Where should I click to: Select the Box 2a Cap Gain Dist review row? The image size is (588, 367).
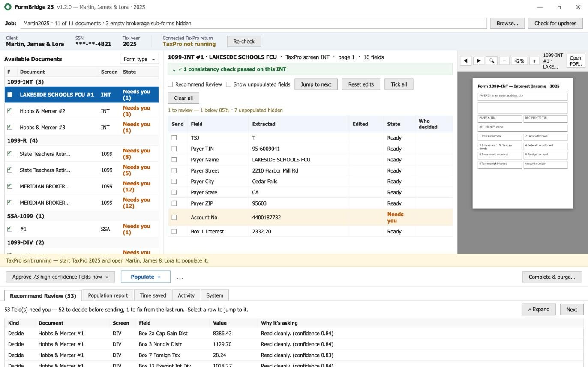coord(294,334)
